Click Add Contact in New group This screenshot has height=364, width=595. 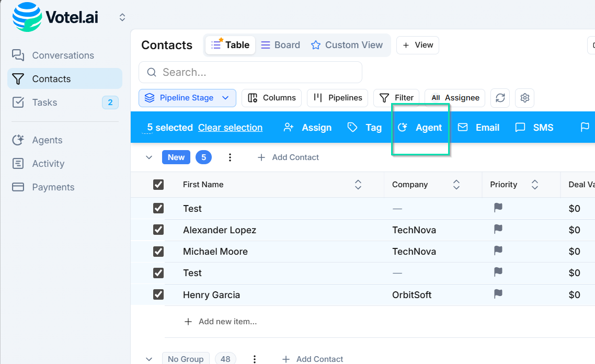(x=288, y=157)
